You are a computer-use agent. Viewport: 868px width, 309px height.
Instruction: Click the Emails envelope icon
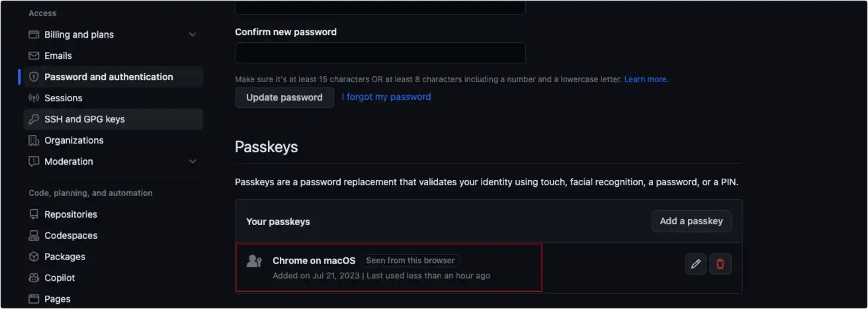click(34, 56)
